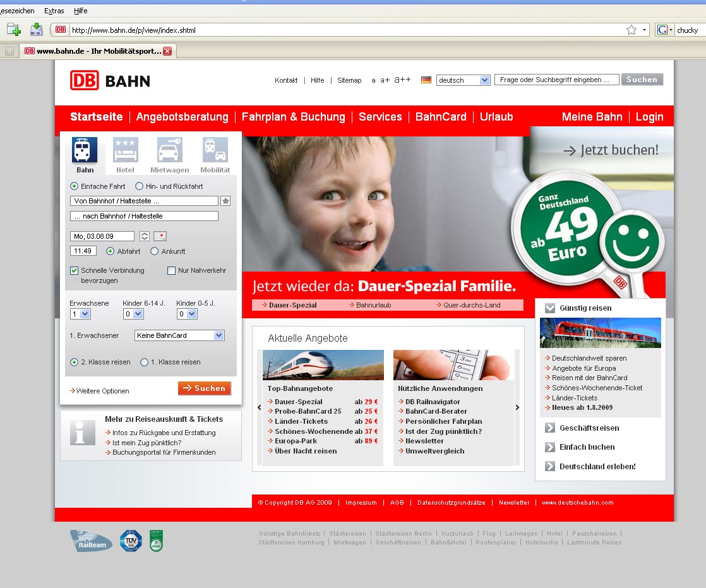706x588 pixels.
Task: Click the Jetzt buchen! link
Action: (x=611, y=150)
